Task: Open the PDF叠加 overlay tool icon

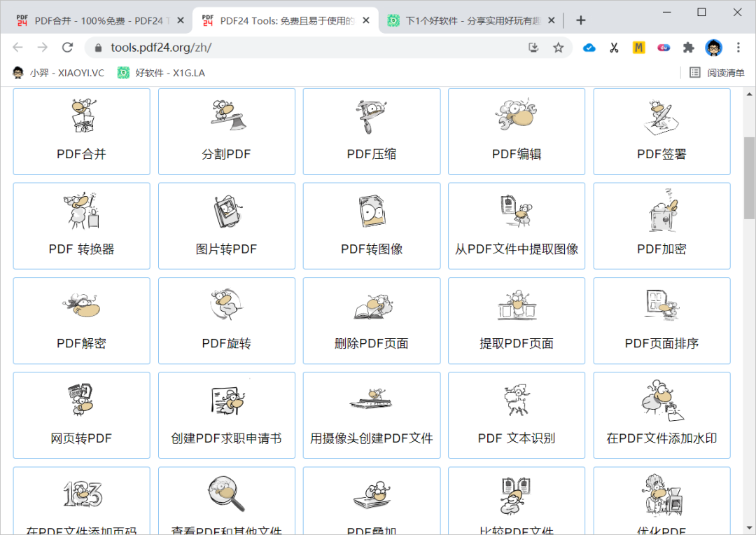Action: [x=372, y=495]
